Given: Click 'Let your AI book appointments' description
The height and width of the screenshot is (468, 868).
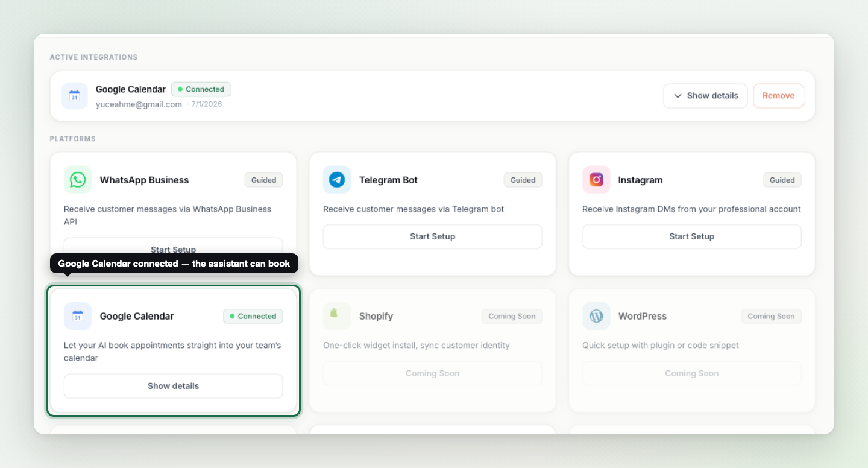Looking at the screenshot, I should 172,352.
